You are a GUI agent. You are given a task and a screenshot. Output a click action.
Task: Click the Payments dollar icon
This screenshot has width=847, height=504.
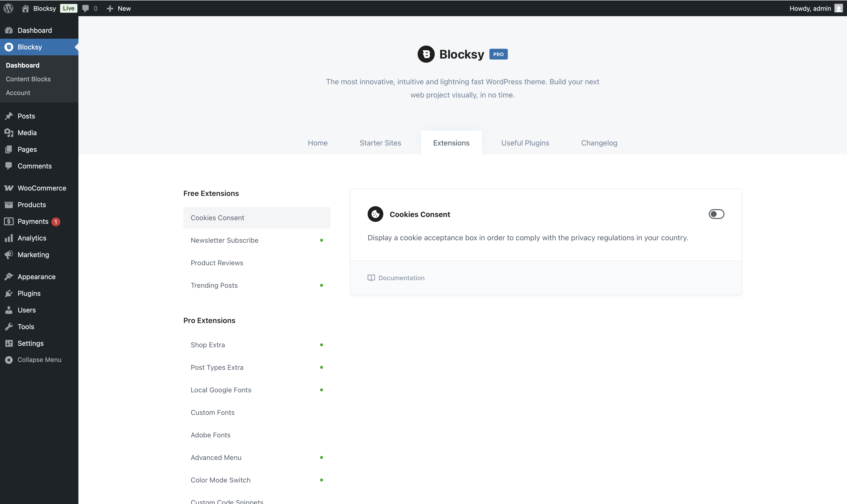pyautogui.click(x=9, y=221)
